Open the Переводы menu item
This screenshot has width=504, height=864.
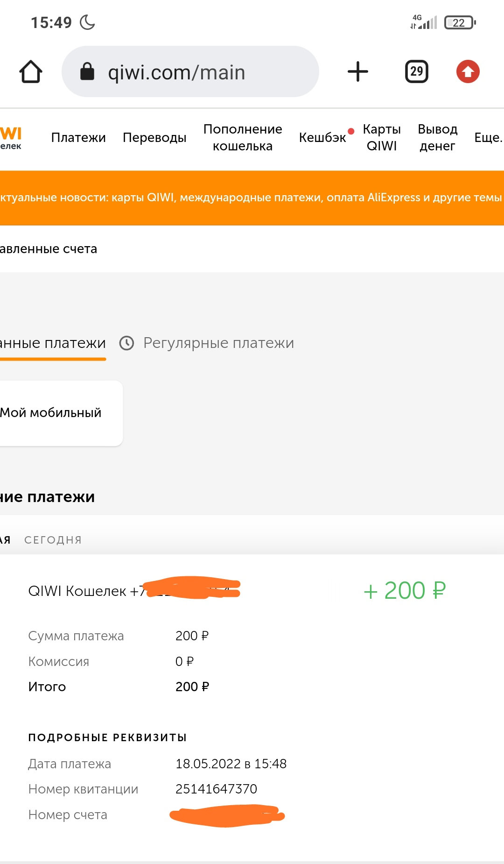pos(154,138)
